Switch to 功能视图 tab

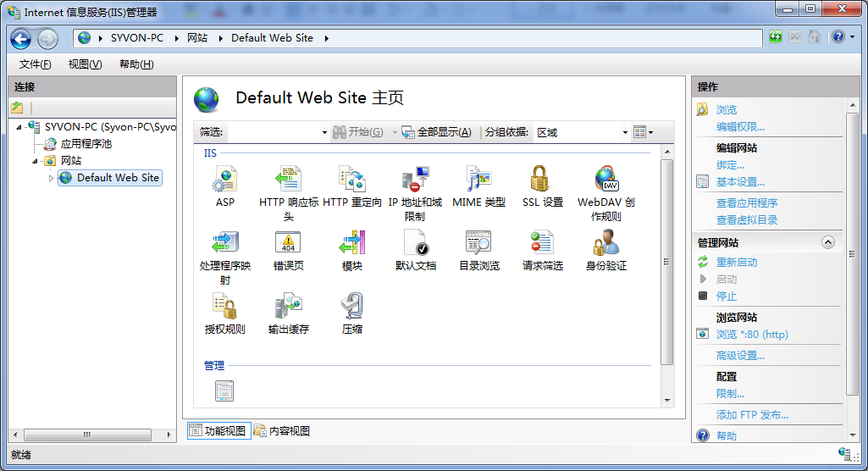pyautogui.click(x=218, y=430)
